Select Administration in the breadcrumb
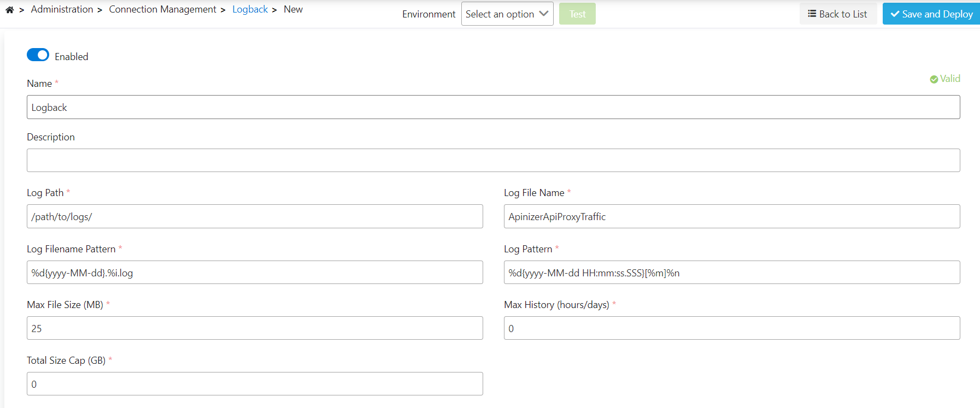This screenshot has width=980, height=408. click(62, 9)
